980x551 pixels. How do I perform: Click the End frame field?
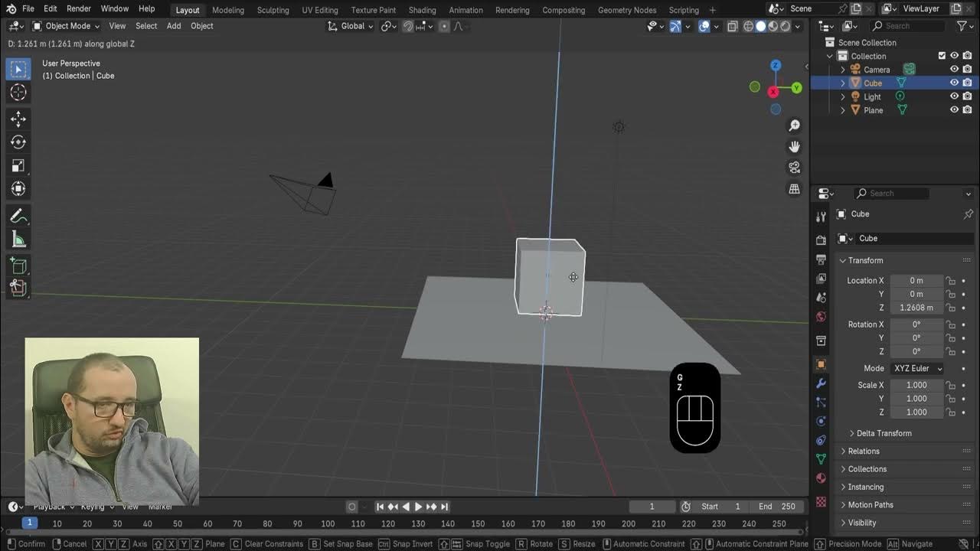(x=778, y=507)
